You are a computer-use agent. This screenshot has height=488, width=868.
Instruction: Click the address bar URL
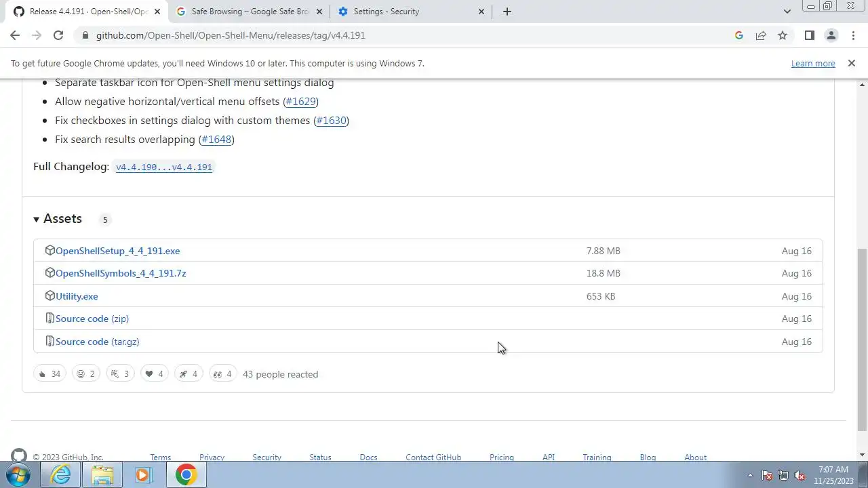(x=231, y=35)
